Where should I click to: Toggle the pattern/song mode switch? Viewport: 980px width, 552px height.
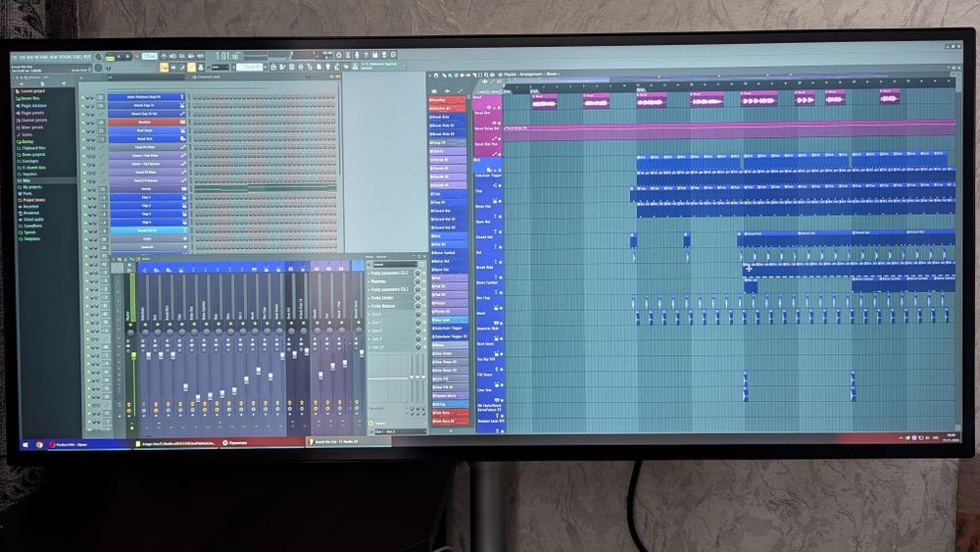[x=110, y=58]
